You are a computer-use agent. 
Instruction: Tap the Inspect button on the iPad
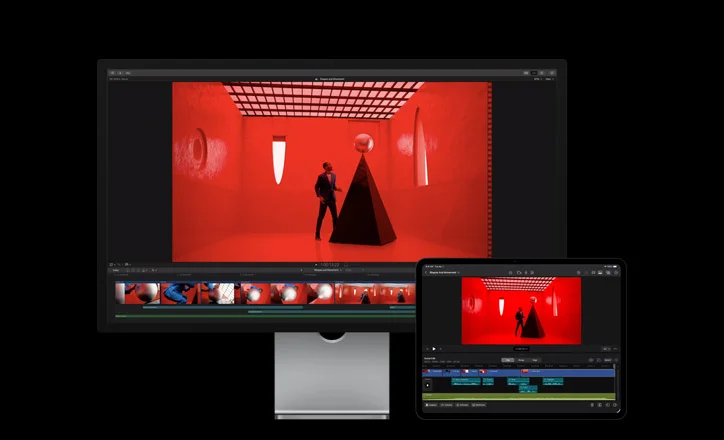[431, 405]
